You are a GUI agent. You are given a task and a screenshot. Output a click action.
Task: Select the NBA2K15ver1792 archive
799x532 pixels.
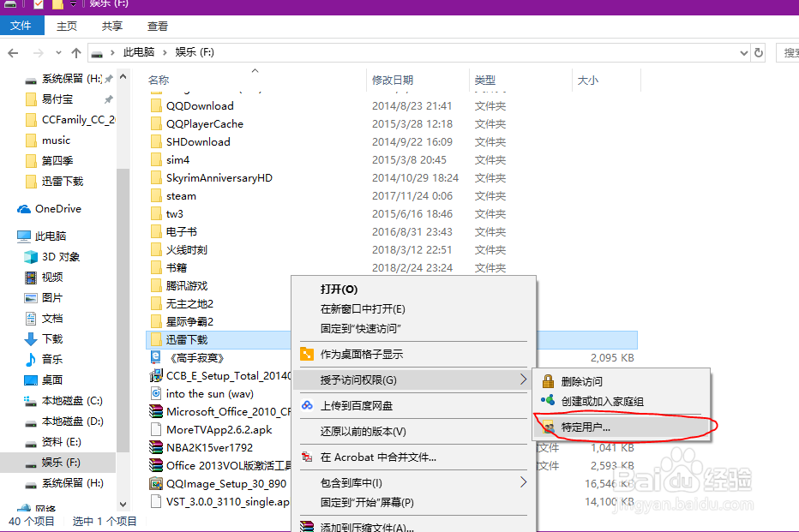point(209,447)
